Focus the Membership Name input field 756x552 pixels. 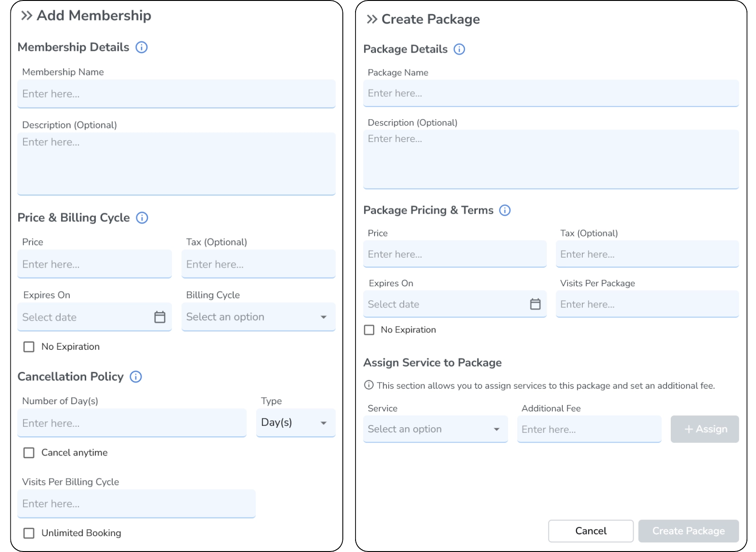tap(176, 94)
